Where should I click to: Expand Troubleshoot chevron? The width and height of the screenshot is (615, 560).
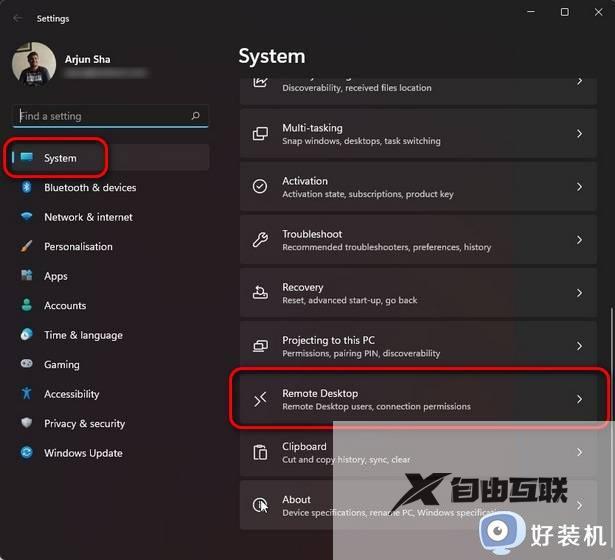pos(579,240)
